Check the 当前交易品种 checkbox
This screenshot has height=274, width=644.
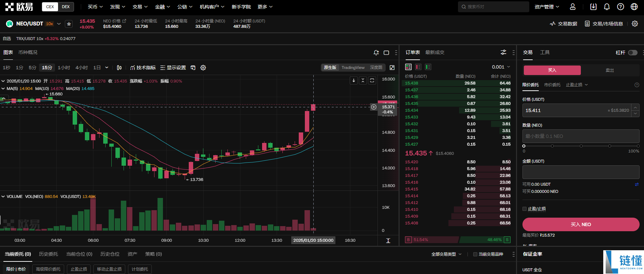tap(475, 254)
